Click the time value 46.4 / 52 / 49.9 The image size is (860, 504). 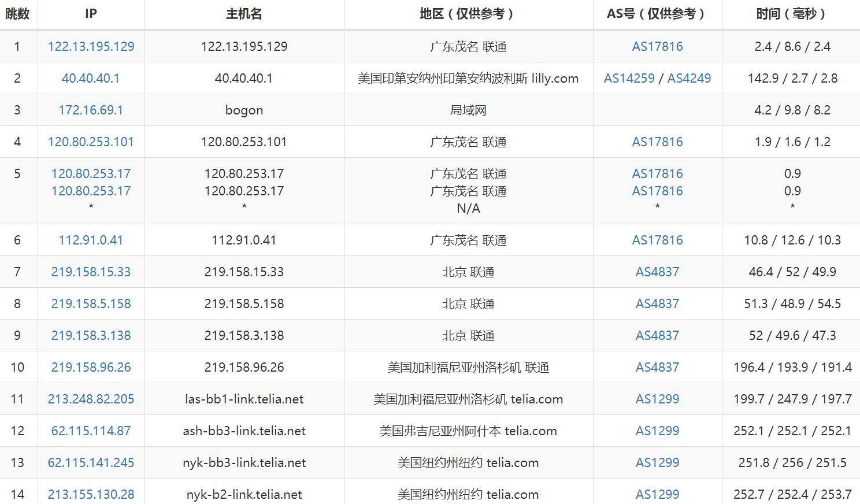click(x=792, y=272)
